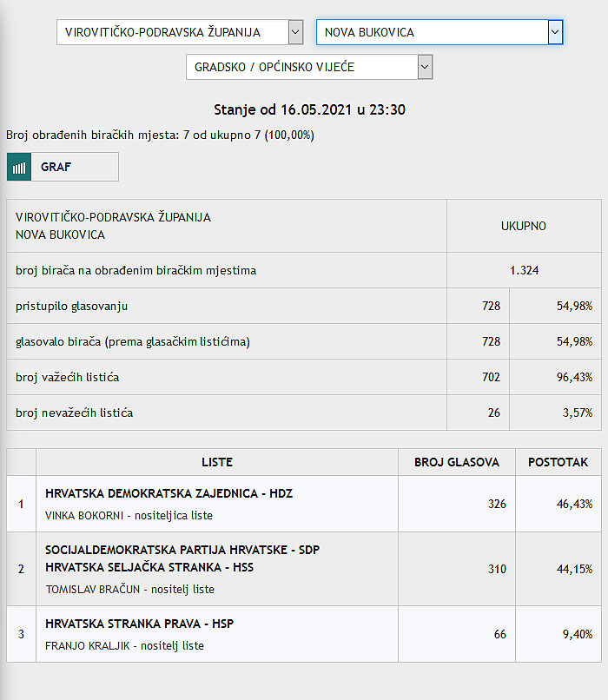Click the 326 votes cell for HDZ
608x700 pixels.
[457, 504]
